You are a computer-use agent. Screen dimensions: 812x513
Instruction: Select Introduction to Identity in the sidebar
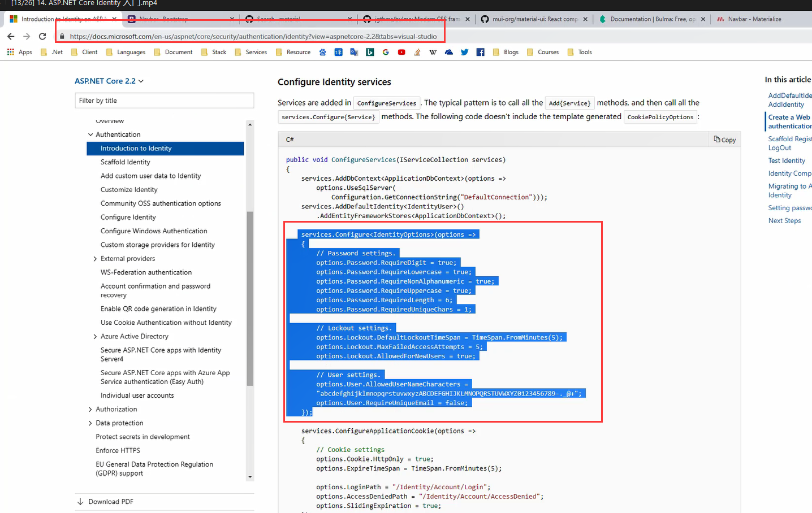165,149
